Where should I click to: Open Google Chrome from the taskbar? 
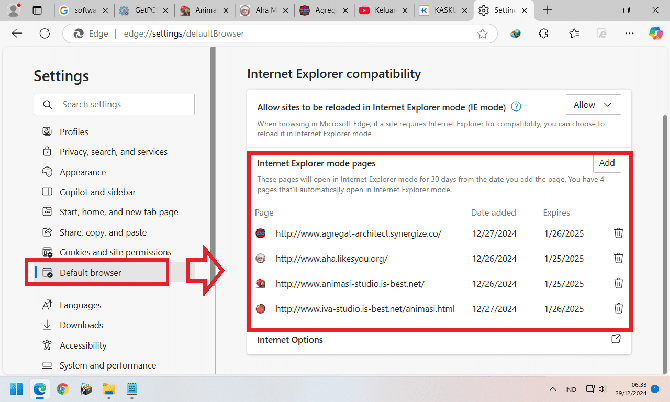point(63,389)
